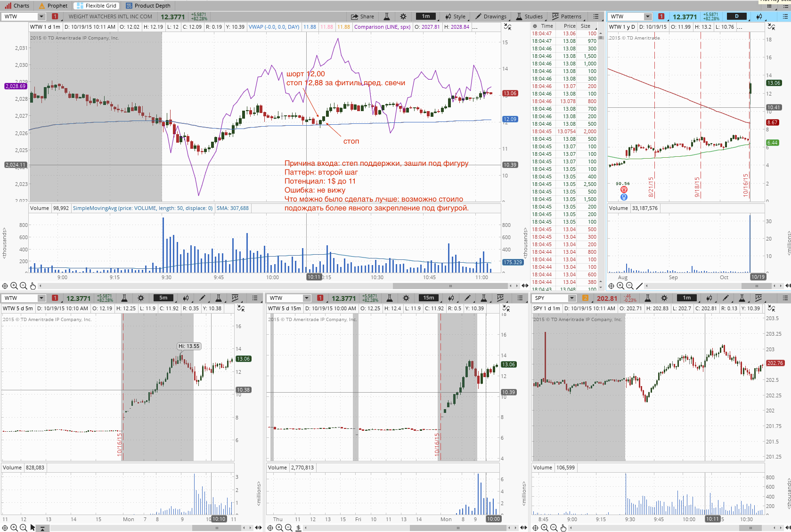Open settings gear on 5m chart
This screenshot has width=791, height=532.
point(141,298)
